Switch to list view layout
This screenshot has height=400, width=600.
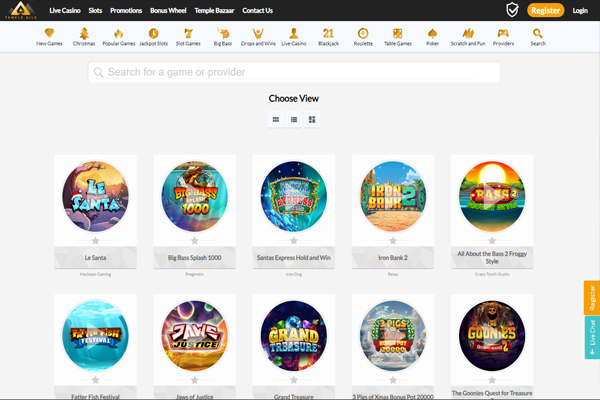pyautogui.click(x=294, y=119)
